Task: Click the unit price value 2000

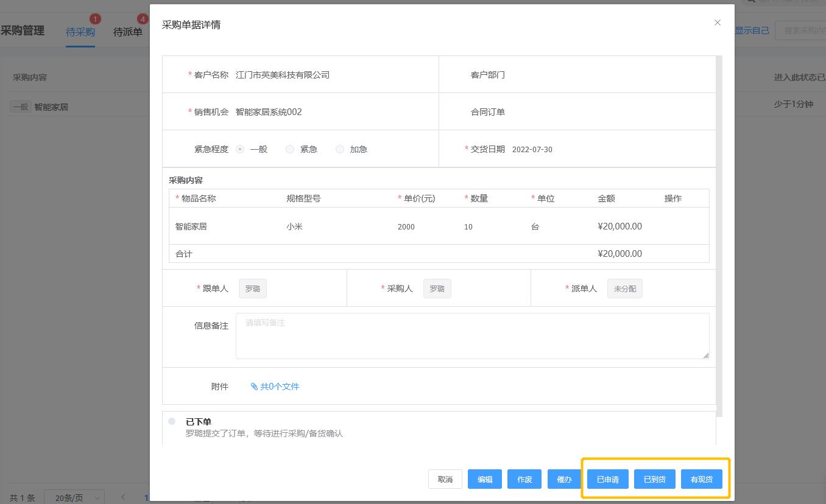Action: [x=406, y=226]
